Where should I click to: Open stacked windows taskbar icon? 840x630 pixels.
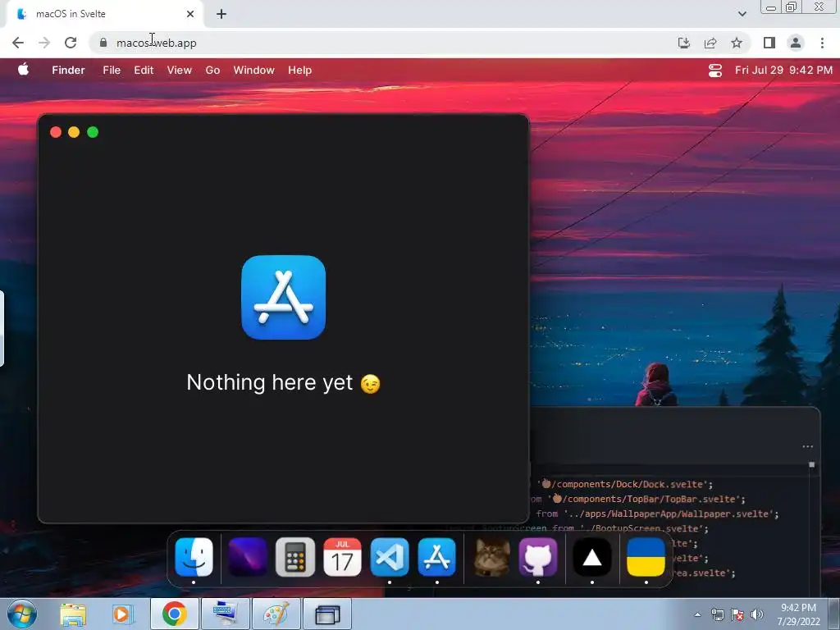[327, 614]
